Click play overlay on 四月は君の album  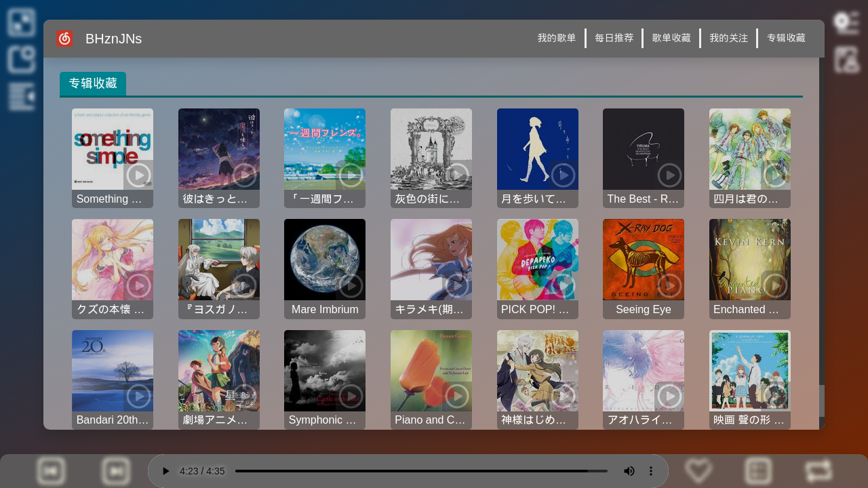pyautogui.click(x=776, y=175)
